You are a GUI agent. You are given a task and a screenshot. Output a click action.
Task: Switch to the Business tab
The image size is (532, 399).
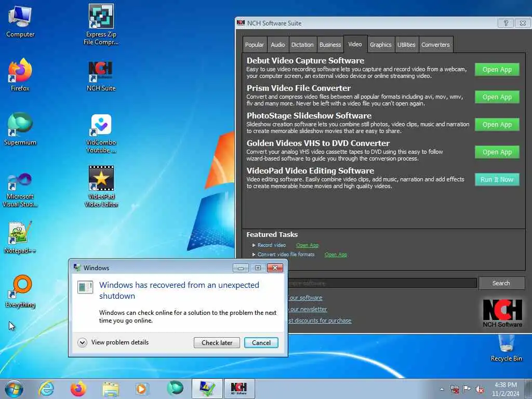330,45
